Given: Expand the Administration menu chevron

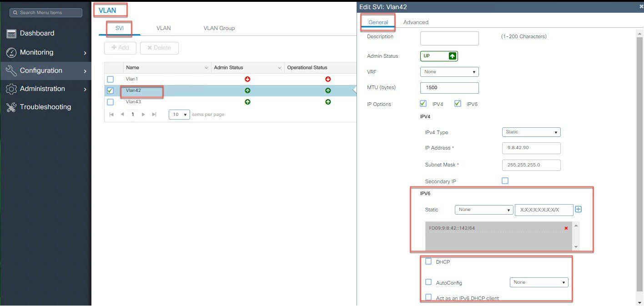Looking at the screenshot, I should (85, 89).
